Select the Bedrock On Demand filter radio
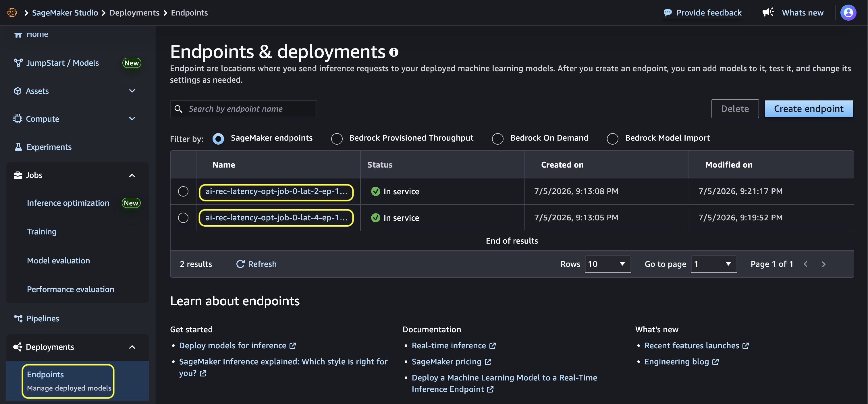Screen dimensions: 868x404 [x=498, y=139]
